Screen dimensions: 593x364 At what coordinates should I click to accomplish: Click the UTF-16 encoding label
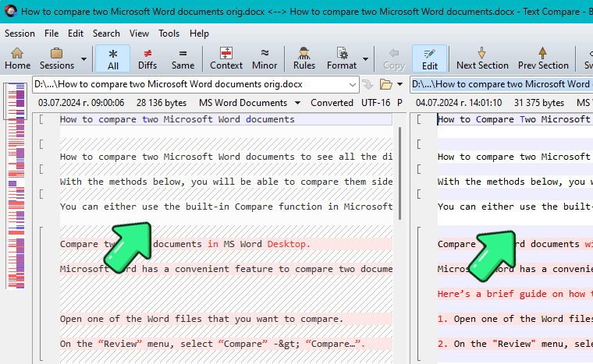[x=375, y=103]
